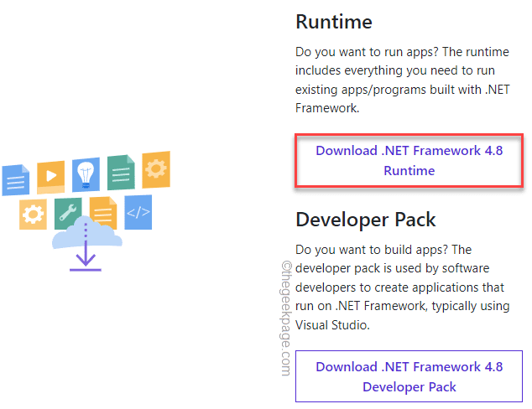Click the orange document icon behind cloud

point(103,212)
